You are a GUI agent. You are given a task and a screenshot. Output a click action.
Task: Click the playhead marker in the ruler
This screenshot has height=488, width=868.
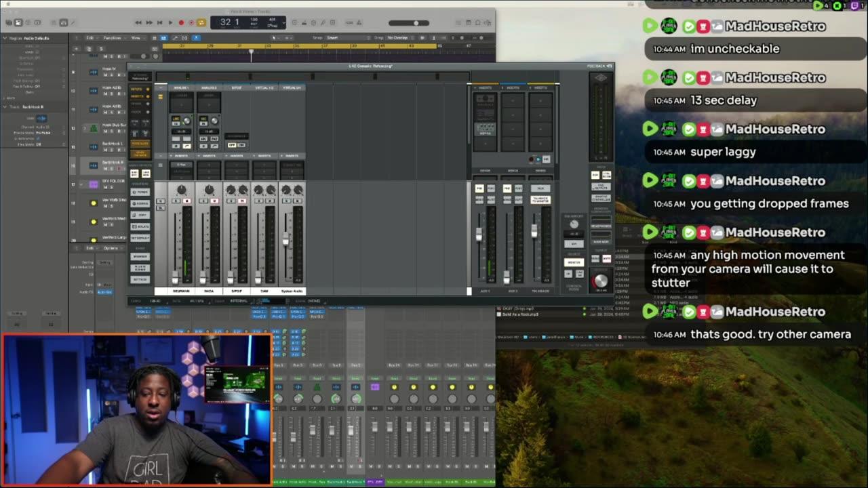251,51
